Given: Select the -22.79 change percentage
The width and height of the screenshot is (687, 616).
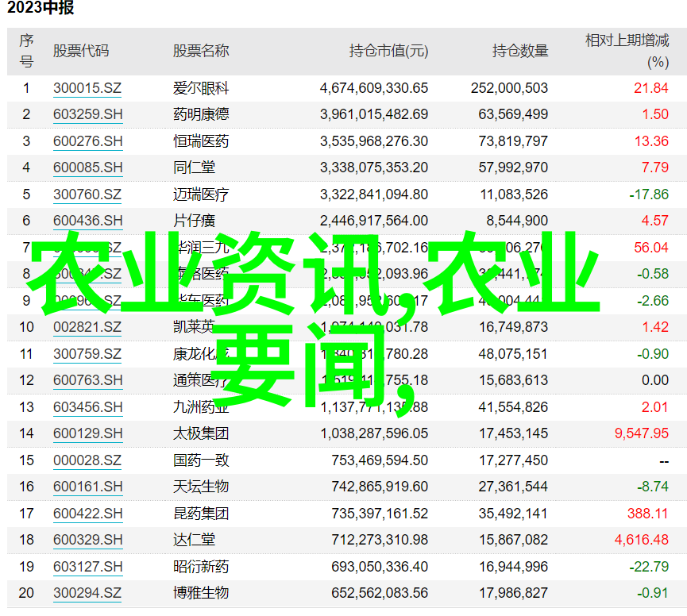Looking at the screenshot, I should (x=649, y=567).
